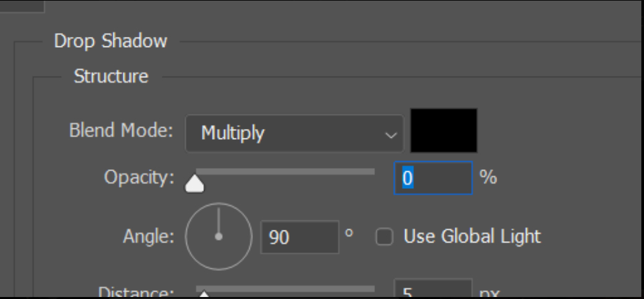The image size is (644, 299).
Task: Click the center dot of the Angle dial
Action: [217, 237]
